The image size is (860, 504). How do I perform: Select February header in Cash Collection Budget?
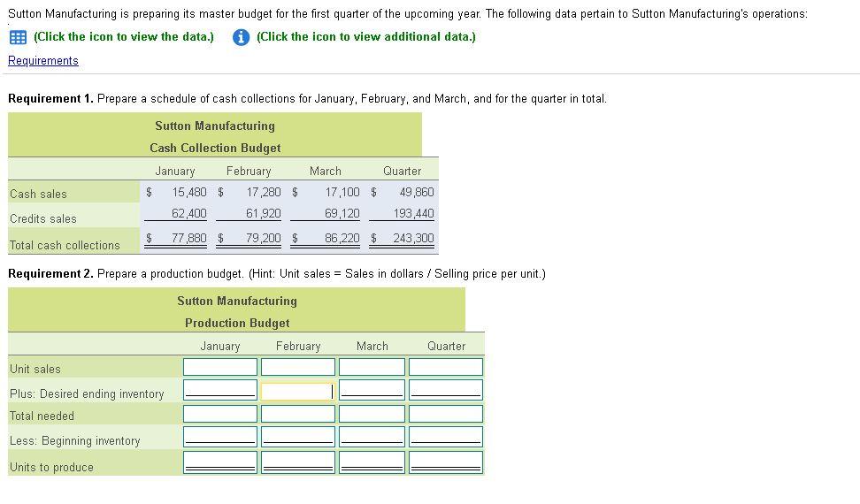pyautogui.click(x=249, y=171)
